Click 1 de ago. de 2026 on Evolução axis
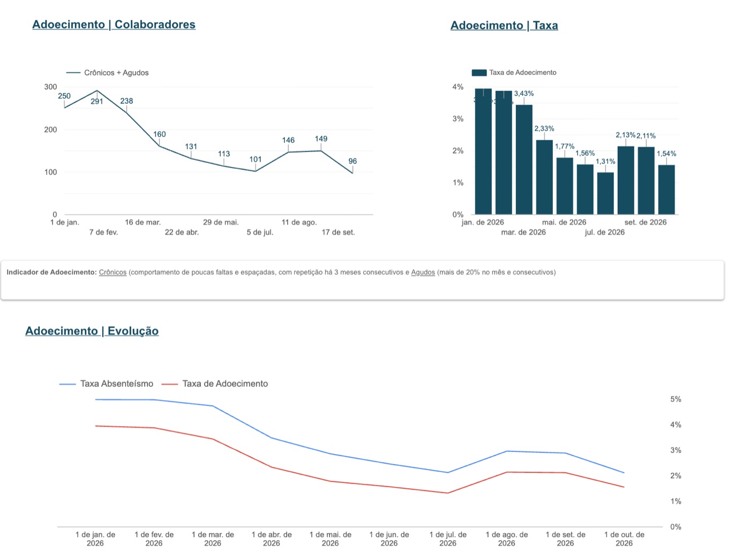750x560 pixels. point(507,539)
